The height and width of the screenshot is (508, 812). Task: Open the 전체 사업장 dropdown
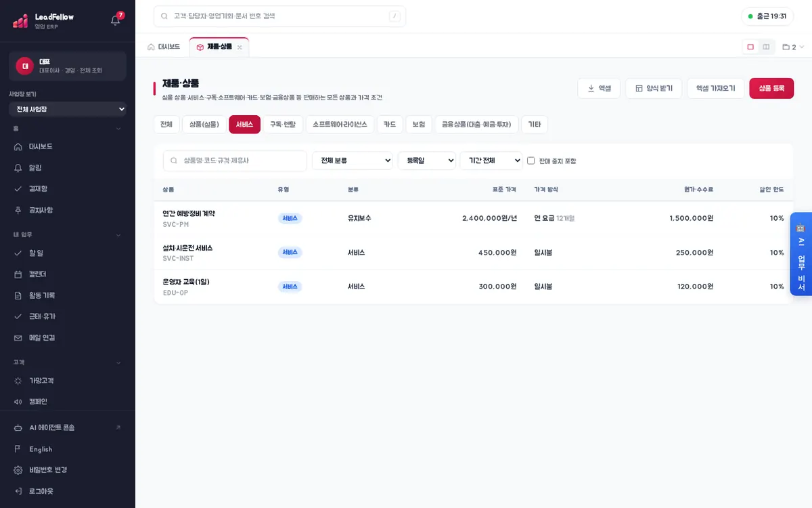click(x=68, y=109)
